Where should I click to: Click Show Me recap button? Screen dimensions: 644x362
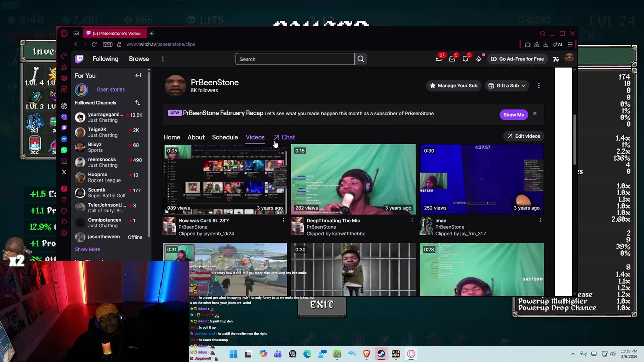[514, 114]
